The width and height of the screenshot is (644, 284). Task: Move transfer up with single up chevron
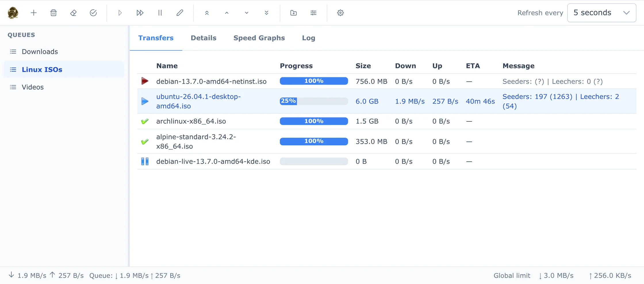[x=227, y=13]
